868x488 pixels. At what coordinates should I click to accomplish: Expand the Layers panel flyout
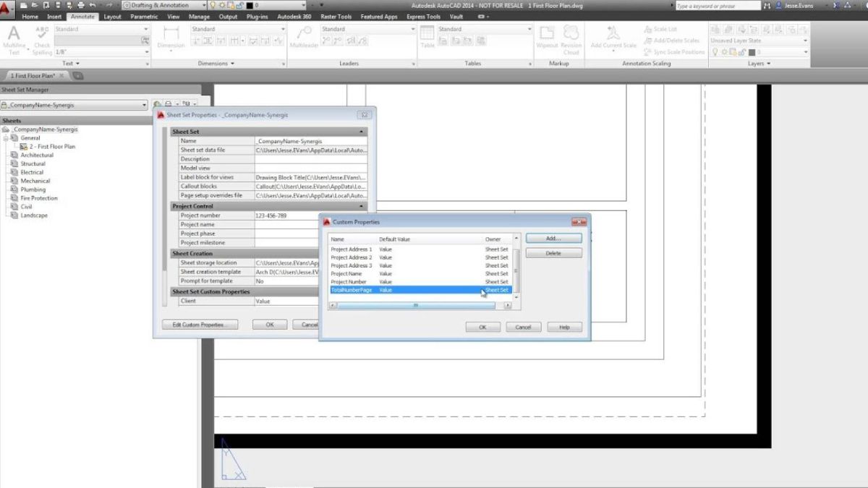(759, 64)
